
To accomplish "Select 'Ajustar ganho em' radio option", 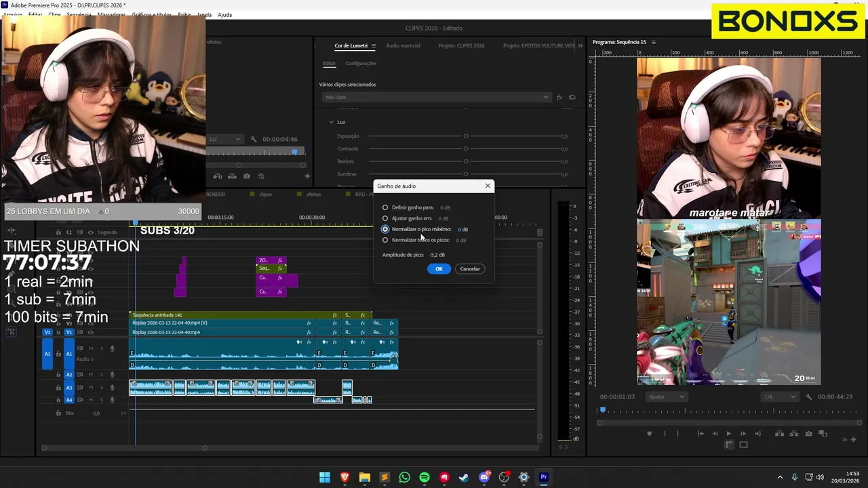I will click(385, 218).
